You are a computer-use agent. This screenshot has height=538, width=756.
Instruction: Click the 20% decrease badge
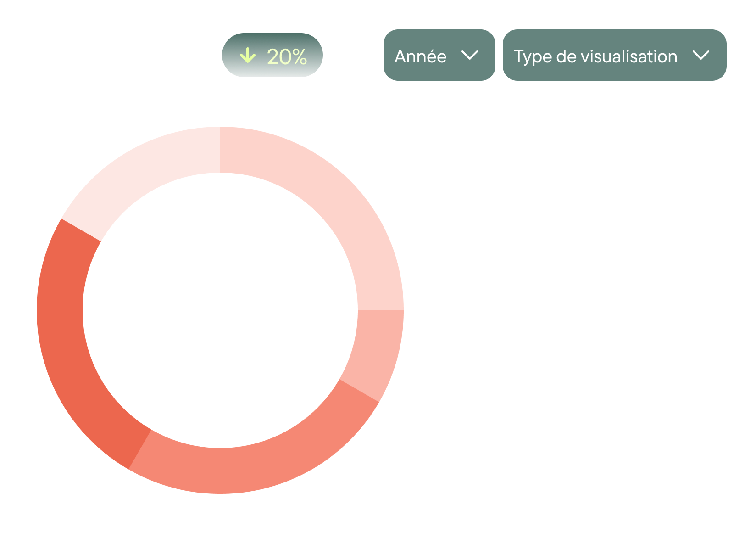point(272,55)
